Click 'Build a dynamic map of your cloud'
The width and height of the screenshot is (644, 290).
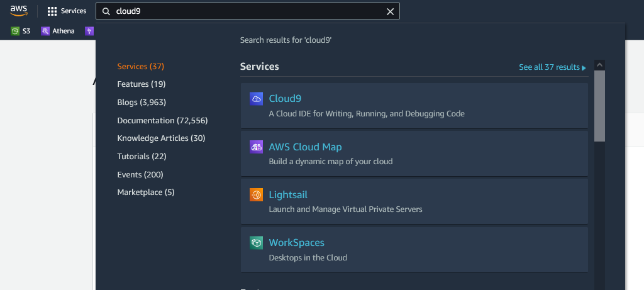331,162
